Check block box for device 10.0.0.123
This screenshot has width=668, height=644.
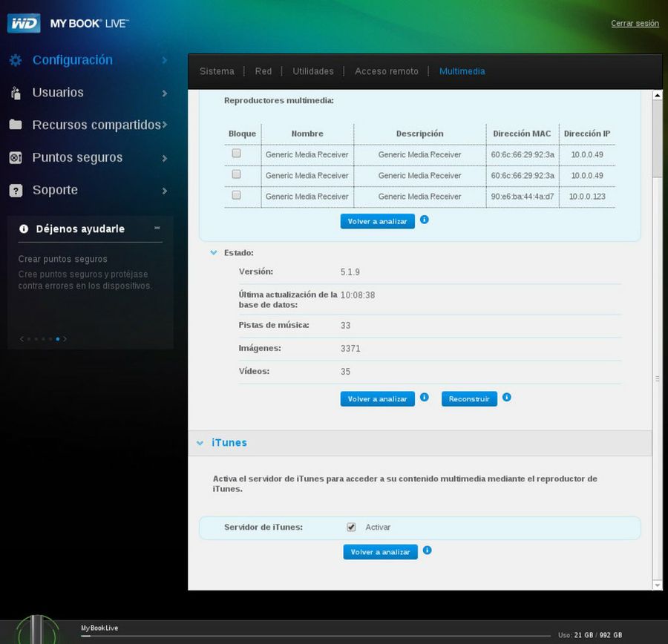pos(236,195)
